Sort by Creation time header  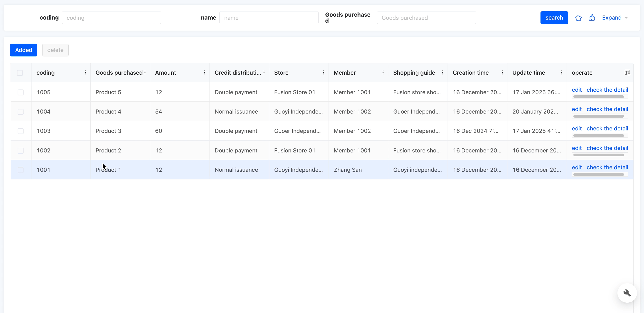(471, 73)
